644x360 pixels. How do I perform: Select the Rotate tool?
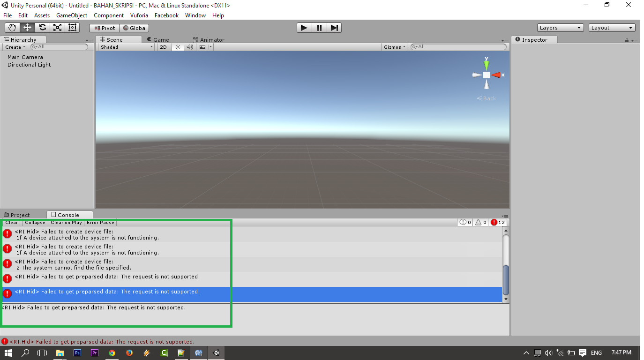42,28
